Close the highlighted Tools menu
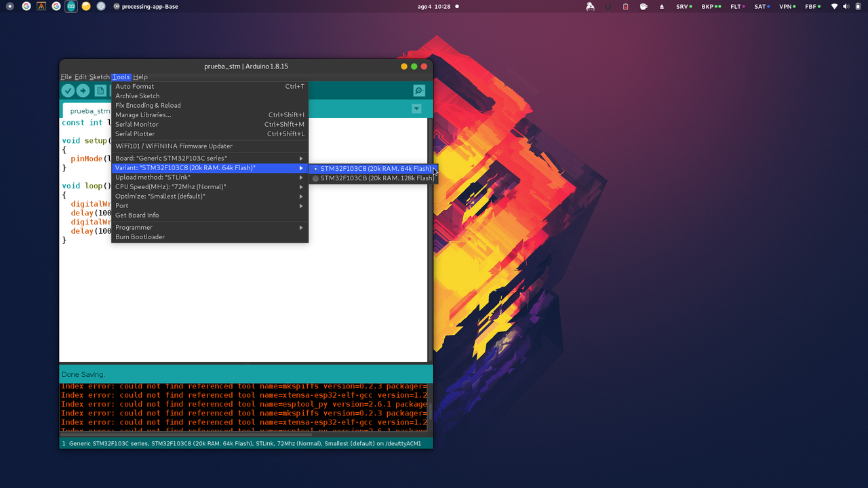The width and height of the screenshot is (868, 488). click(121, 77)
